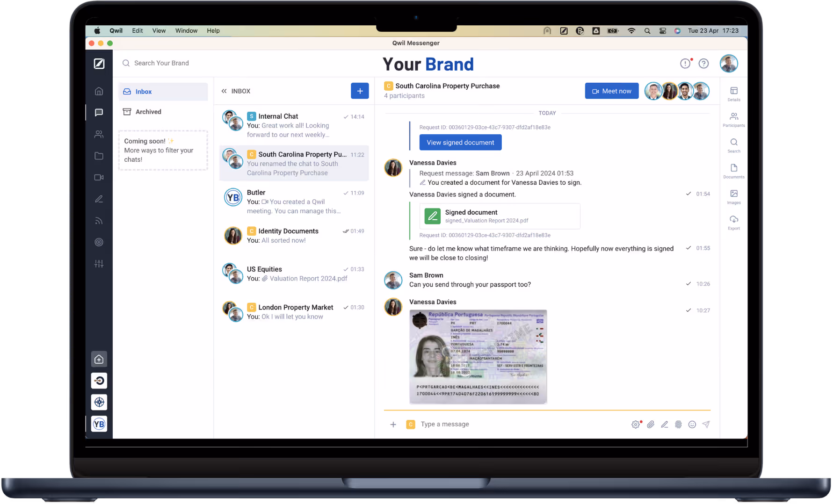Open the Internal Chat conversation
The image size is (833, 504).
coord(294,125)
